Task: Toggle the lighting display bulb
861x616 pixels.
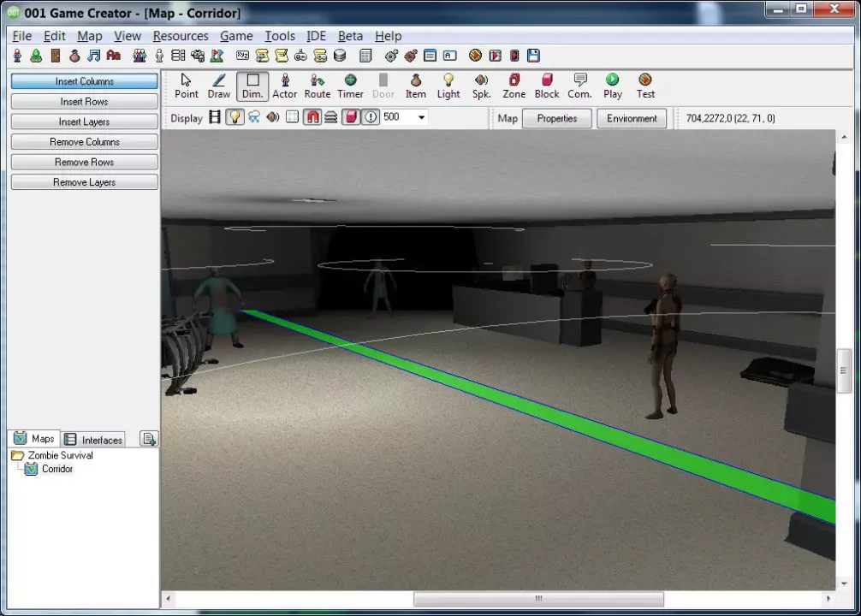Action: click(x=235, y=117)
